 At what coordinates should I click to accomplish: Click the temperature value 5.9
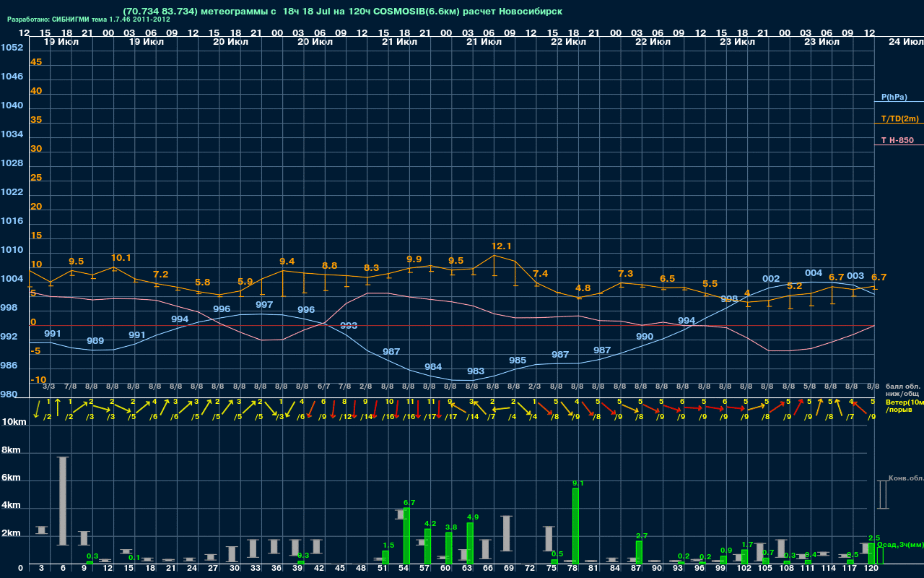coord(245,282)
